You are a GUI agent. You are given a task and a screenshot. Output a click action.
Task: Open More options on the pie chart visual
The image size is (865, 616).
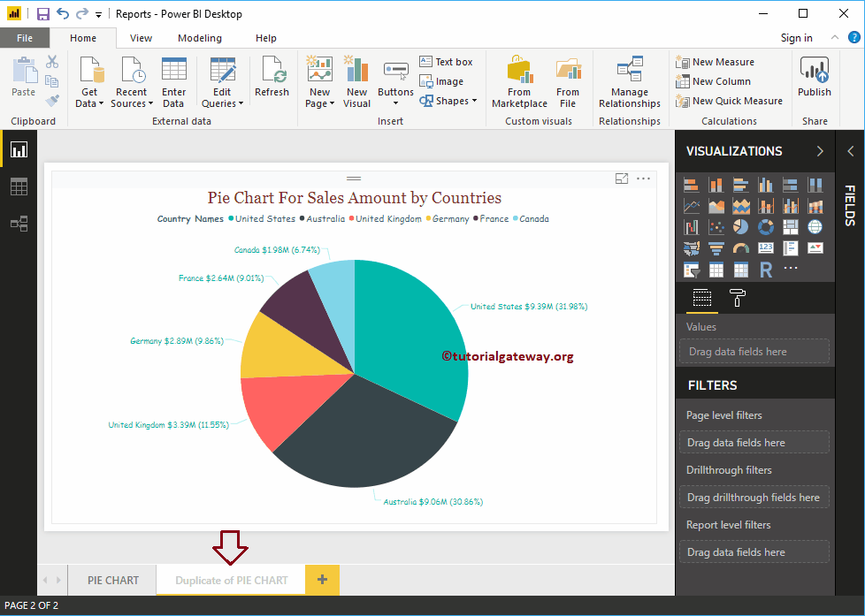click(x=643, y=178)
